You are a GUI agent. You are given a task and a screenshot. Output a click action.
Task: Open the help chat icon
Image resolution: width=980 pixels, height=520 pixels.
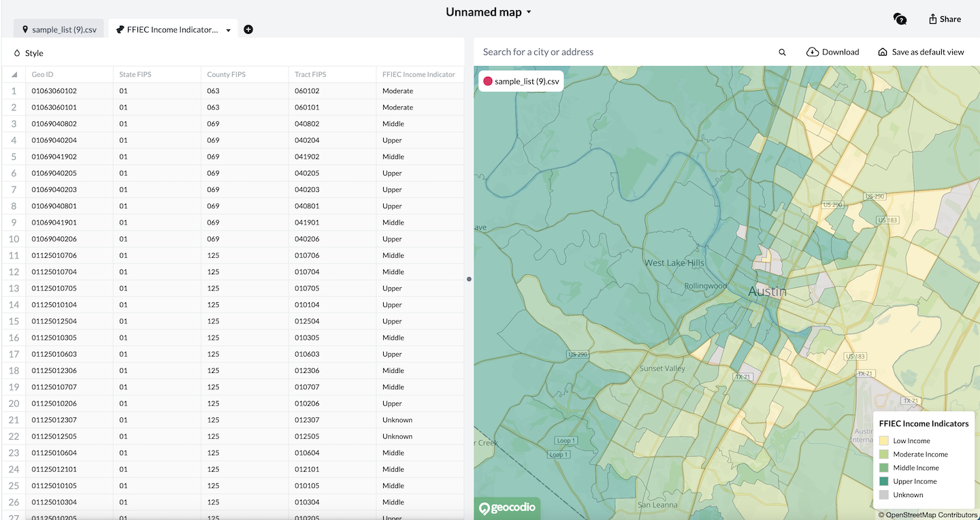(x=900, y=19)
